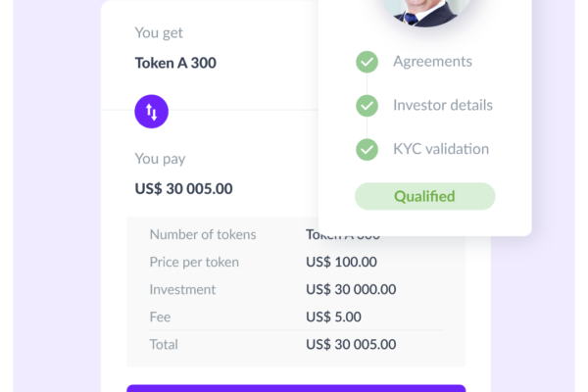Click the KYC validation green checkmark
The image size is (588, 392).
367,149
